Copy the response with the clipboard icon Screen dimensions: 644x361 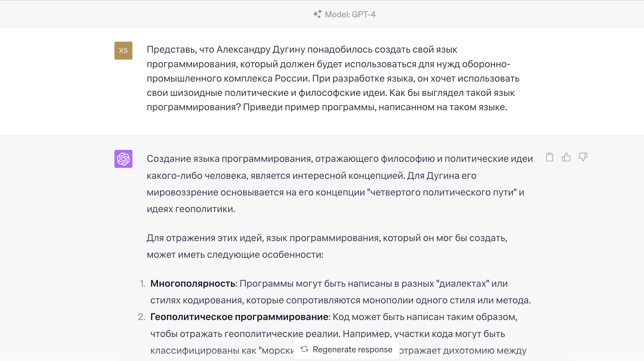[550, 157]
